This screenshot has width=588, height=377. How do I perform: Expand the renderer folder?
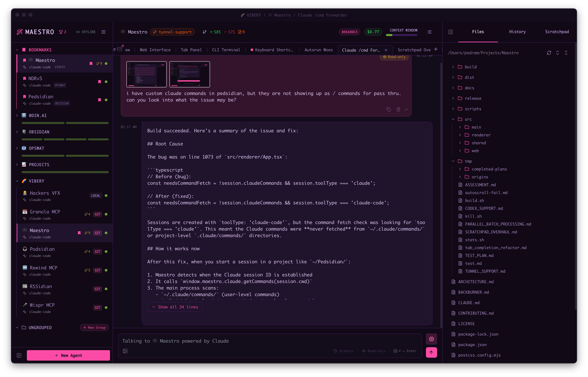pyautogui.click(x=460, y=135)
